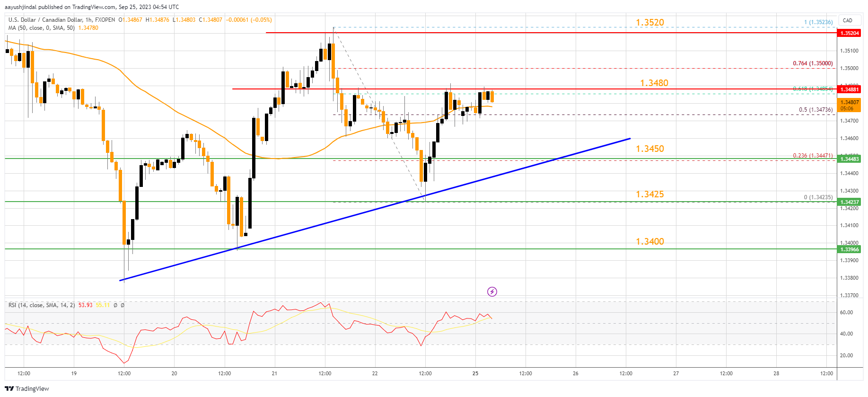Click the MA (50, close, 0, SMA, 50) indicator legend
This screenshot has width=868, height=397.
(x=41, y=28)
